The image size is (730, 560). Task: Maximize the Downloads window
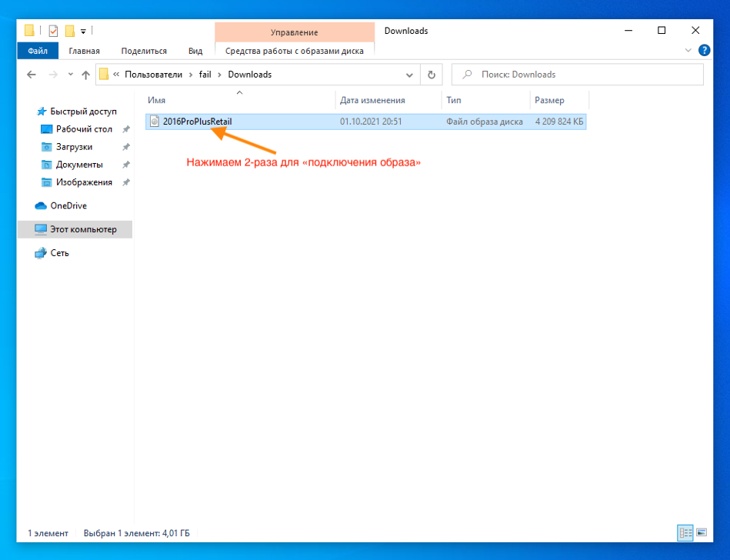pos(662,31)
